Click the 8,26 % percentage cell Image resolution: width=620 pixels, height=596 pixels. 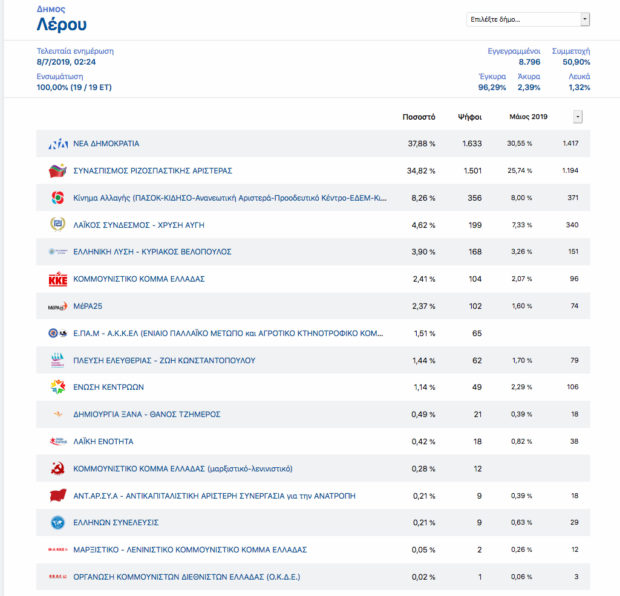[423, 198]
